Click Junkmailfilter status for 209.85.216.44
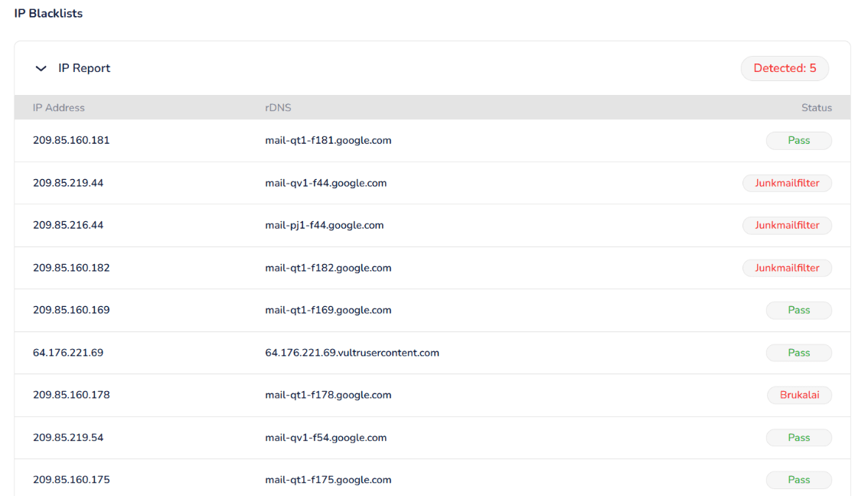This screenshot has width=868, height=496. (787, 225)
